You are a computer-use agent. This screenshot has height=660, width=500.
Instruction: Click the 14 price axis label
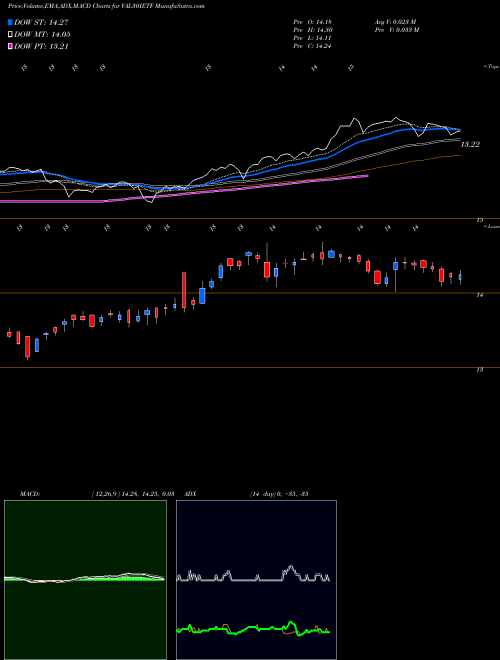(x=479, y=295)
